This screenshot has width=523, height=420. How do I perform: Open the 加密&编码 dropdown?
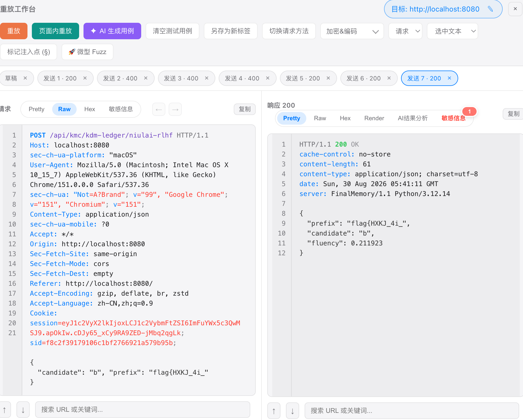352,31
